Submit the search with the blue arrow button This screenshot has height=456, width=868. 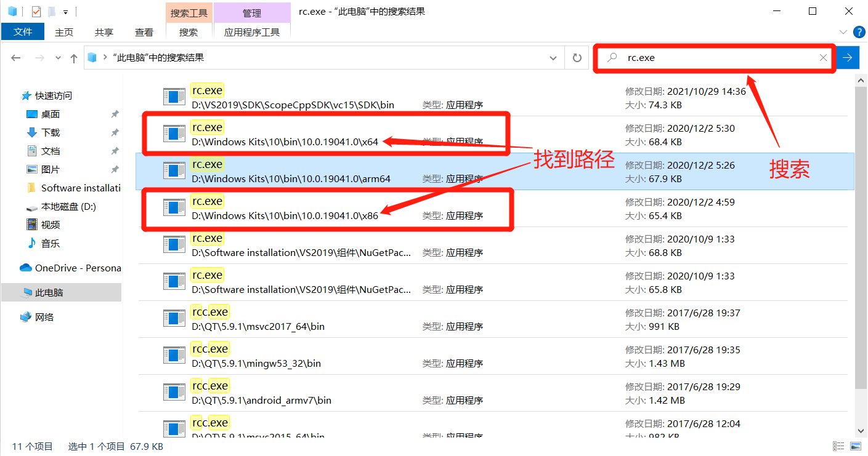coord(848,57)
